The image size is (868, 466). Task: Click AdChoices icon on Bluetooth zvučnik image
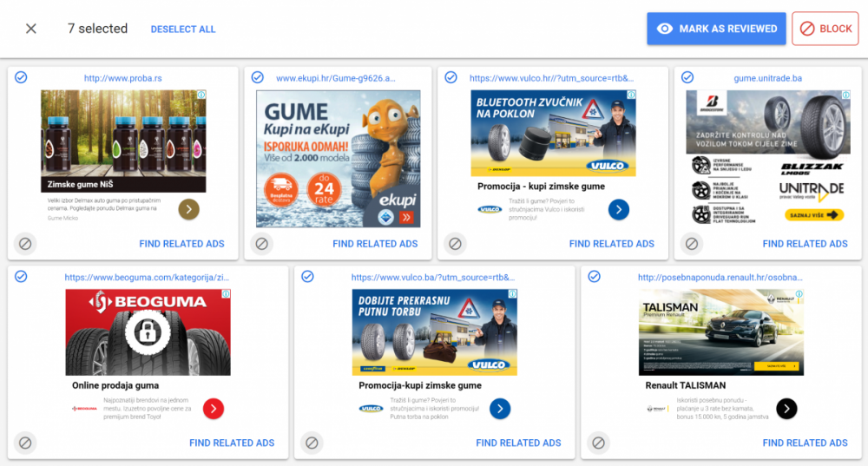coord(631,95)
